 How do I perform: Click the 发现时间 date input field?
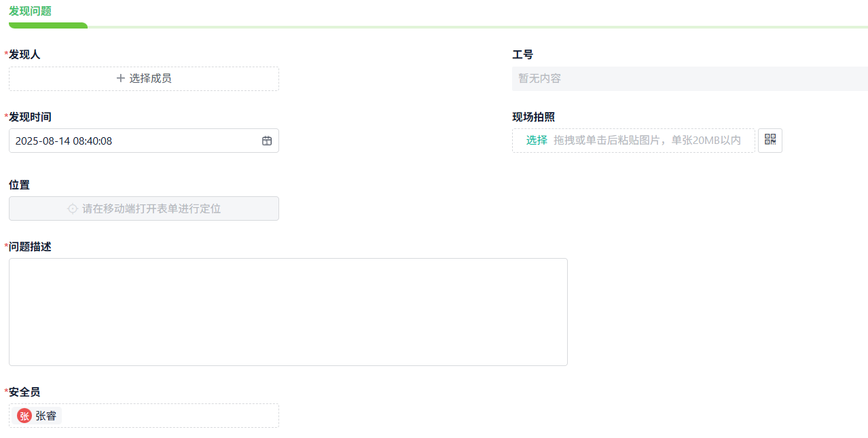click(136, 141)
